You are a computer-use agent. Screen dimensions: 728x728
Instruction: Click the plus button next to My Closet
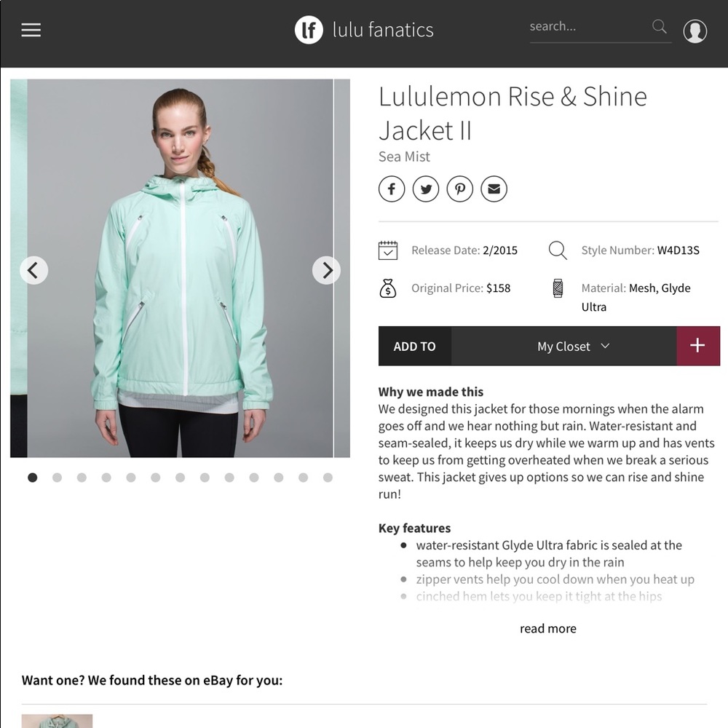coord(698,346)
